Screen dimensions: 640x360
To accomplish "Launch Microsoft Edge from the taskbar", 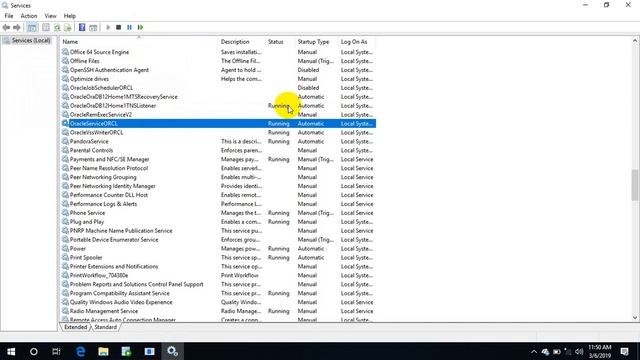I will [80, 351].
